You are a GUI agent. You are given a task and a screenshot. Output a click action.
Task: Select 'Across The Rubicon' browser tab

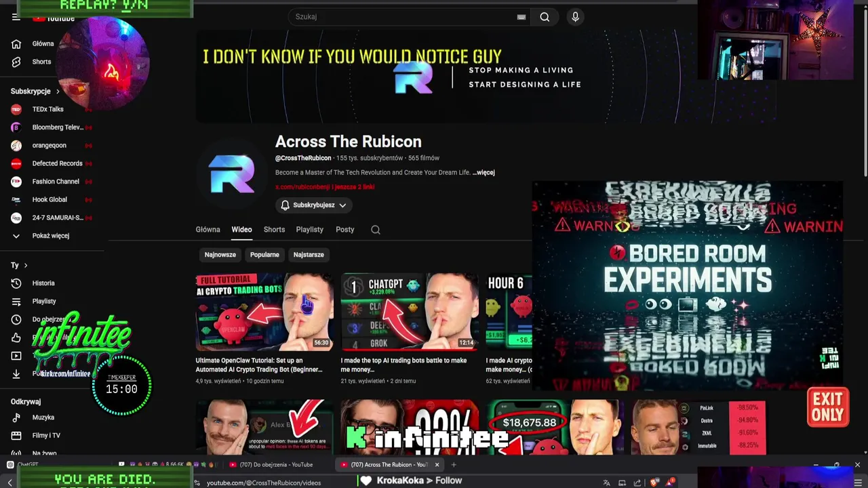[x=389, y=465]
